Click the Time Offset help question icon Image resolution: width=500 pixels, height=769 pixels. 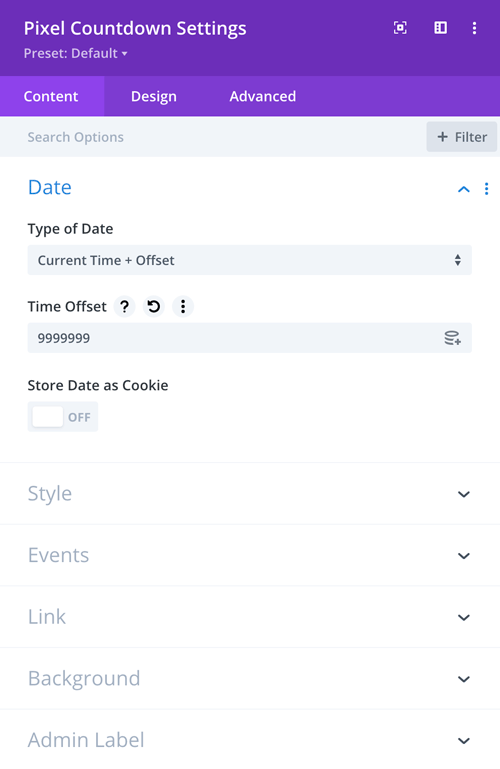125,307
